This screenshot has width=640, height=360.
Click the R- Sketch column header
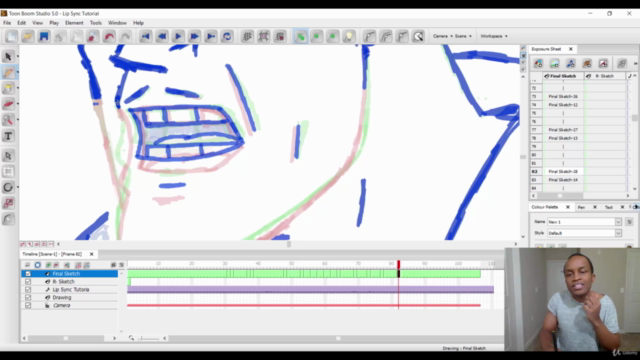click(x=604, y=76)
